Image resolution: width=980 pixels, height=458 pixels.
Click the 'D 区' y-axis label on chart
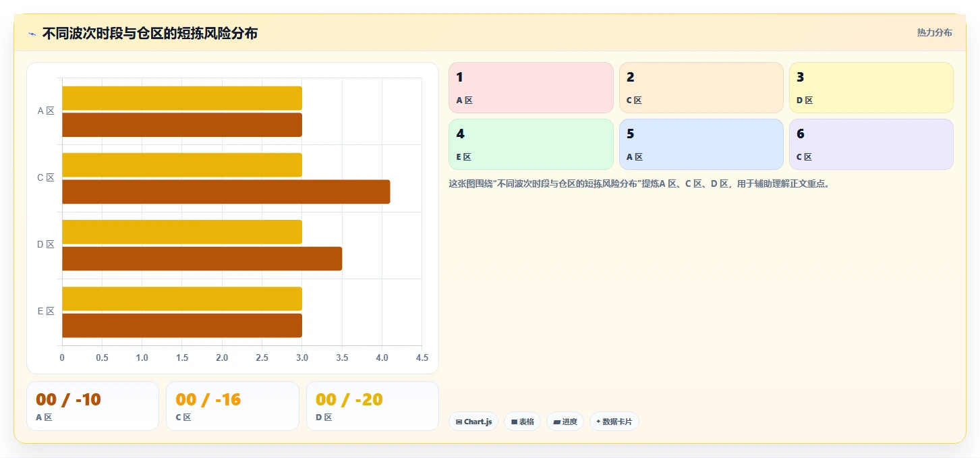[x=45, y=245]
